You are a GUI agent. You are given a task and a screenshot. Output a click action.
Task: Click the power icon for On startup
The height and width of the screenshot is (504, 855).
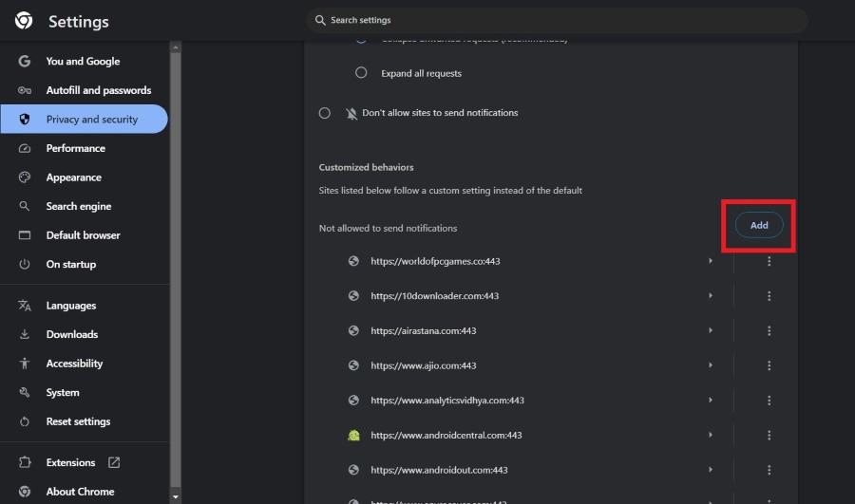[x=25, y=264]
